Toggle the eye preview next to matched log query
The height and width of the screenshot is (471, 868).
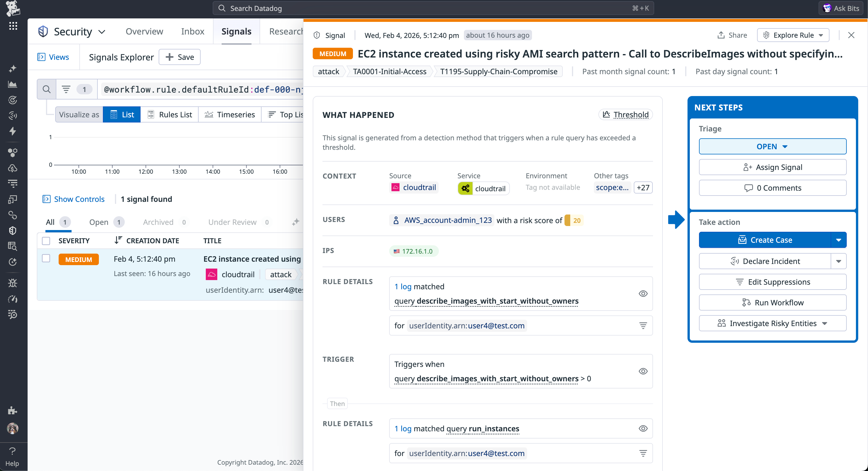tap(643, 293)
